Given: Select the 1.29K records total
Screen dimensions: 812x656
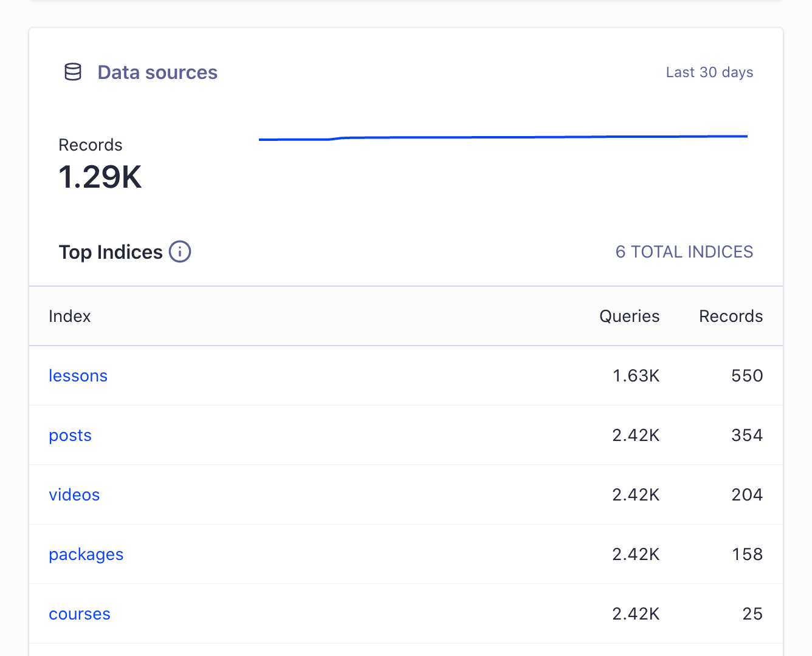Looking at the screenshot, I should [x=100, y=177].
